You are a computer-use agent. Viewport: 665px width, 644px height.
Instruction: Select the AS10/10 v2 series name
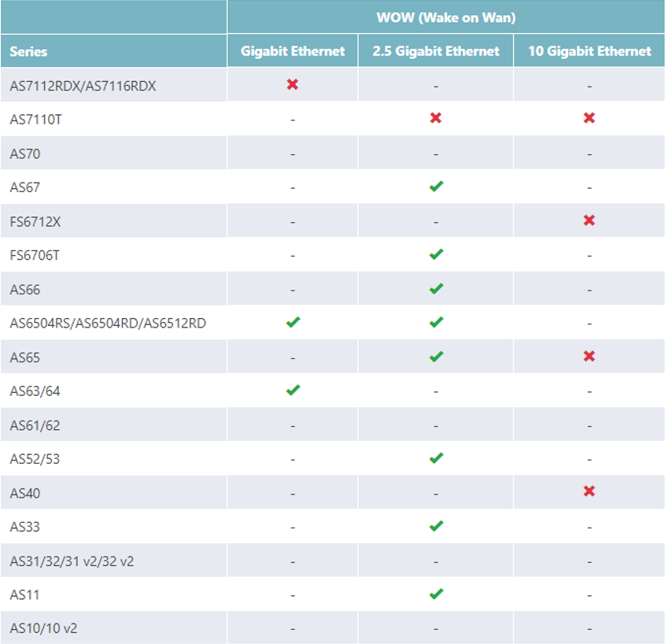[43, 628]
